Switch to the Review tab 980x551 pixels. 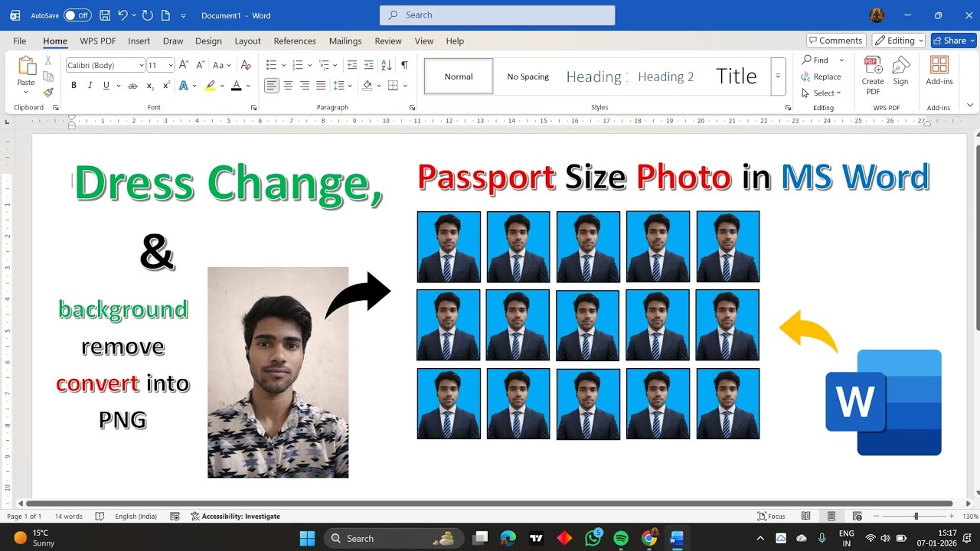tap(388, 41)
